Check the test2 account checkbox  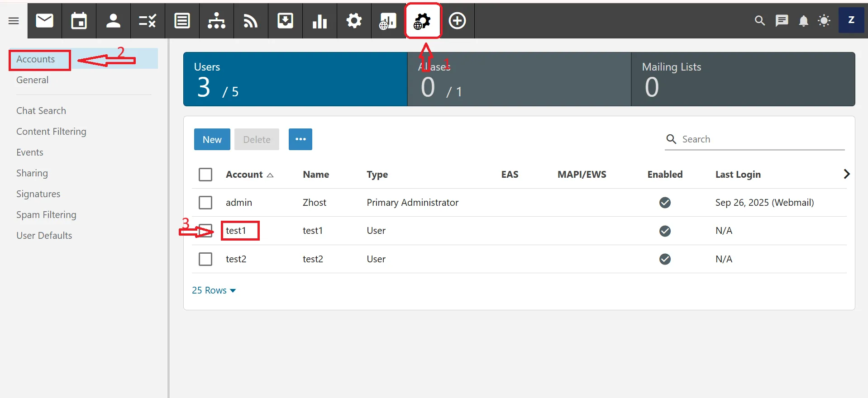[x=205, y=259]
